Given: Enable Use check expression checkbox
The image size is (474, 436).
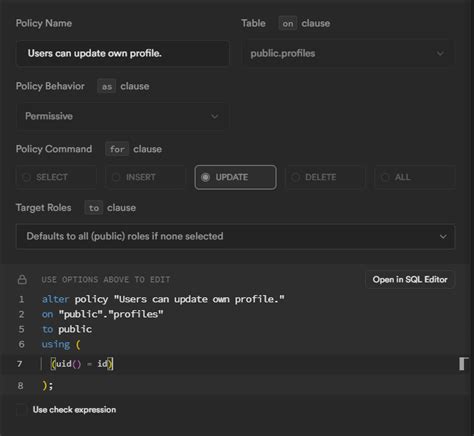Looking at the screenshot, I should (21, 410).
